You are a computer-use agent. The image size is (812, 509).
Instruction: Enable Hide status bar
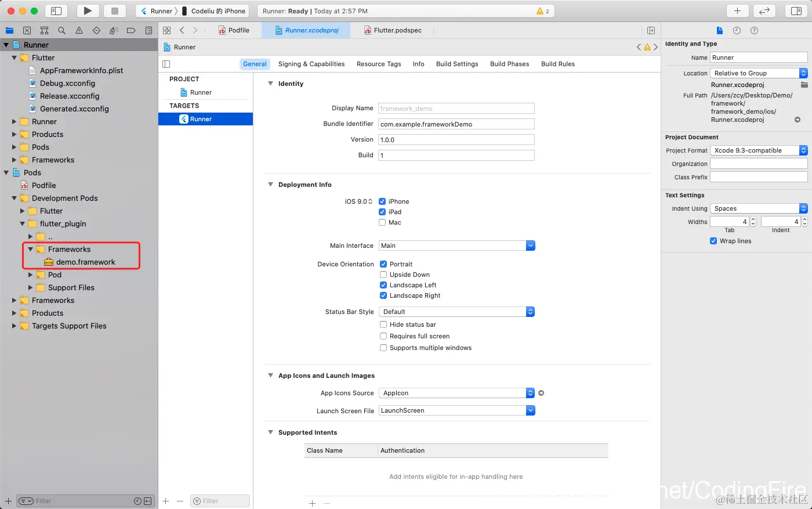pyautogui.click(x=383, y=324)
